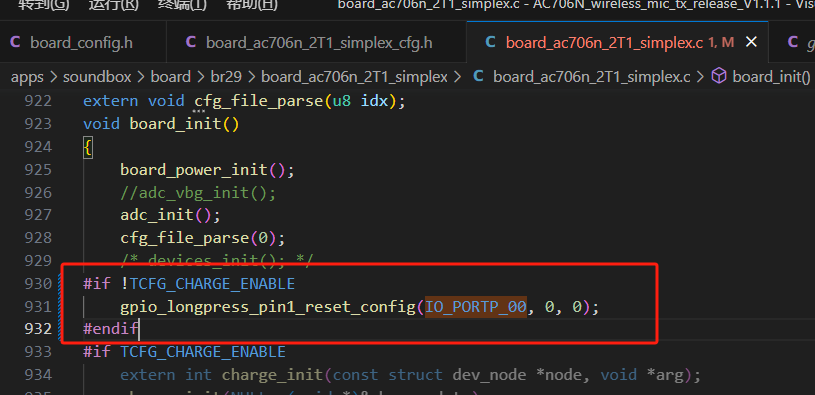Click 'cfg_file_parse(0)' call on line 928
Image resolution: width=815 pixels, height=395 pixels.
pyautogui.click(x=198, y=238)
